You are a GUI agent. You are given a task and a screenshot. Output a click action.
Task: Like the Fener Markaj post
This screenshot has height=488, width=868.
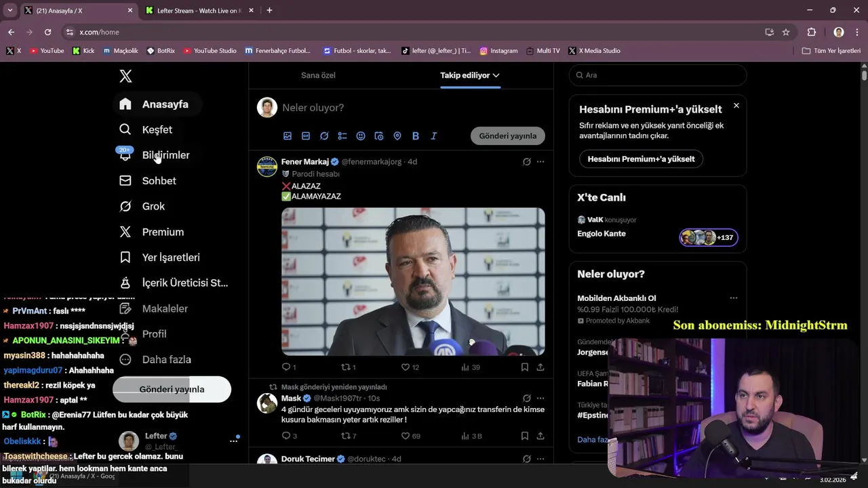coord(406,367)
